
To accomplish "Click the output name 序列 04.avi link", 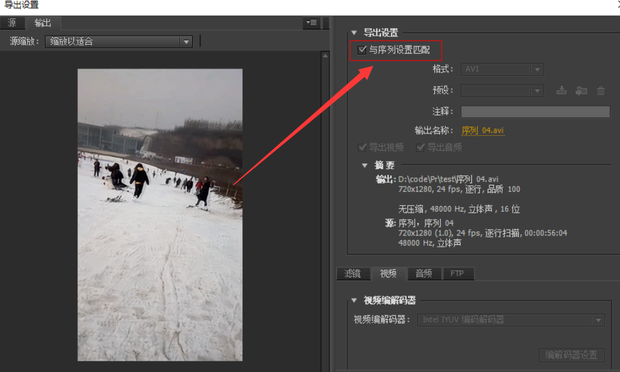I will pyautogui.click(x=483, y=130).
